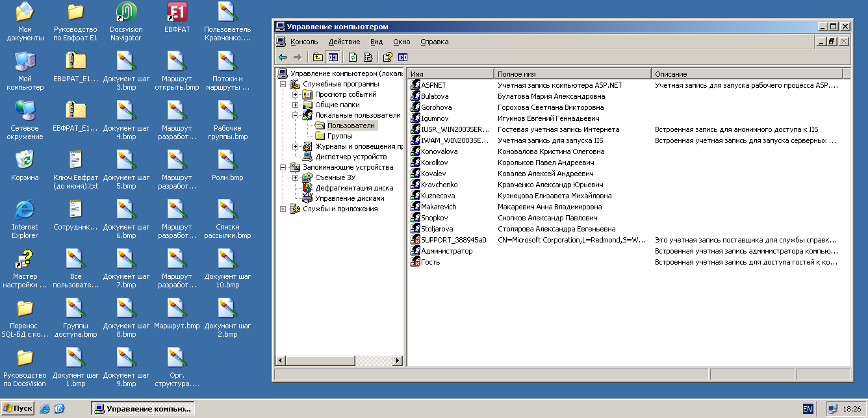Click the Refresh toolbar icon
The height and width of the screenshot is (418, 868).
tap(353, 57)
